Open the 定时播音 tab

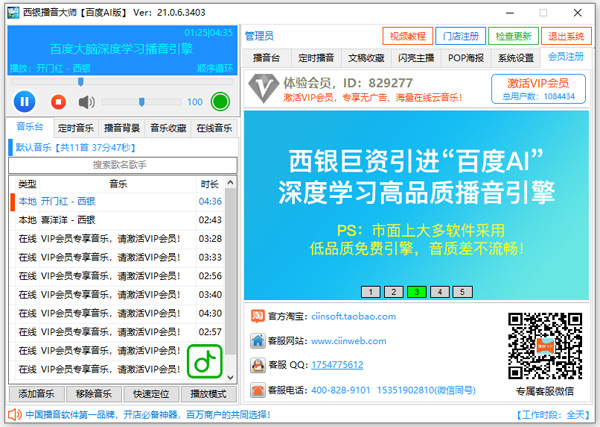point(316,58)
